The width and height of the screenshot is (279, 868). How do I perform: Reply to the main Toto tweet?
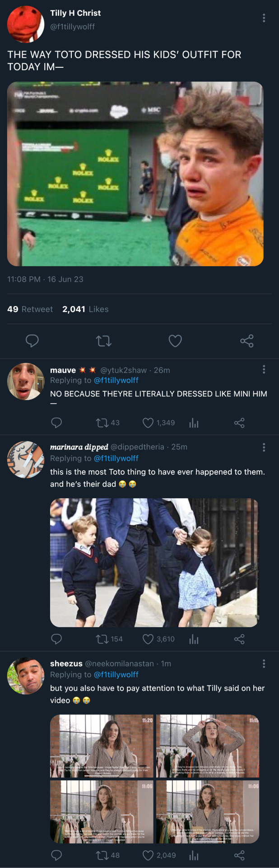[x=32, y=341]
